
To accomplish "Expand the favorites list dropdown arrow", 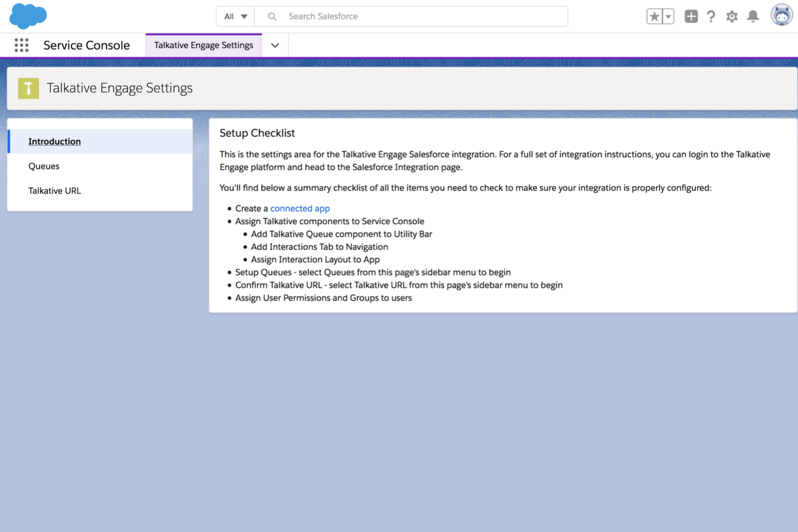I will pyautogui.click(x=668, y=17).
